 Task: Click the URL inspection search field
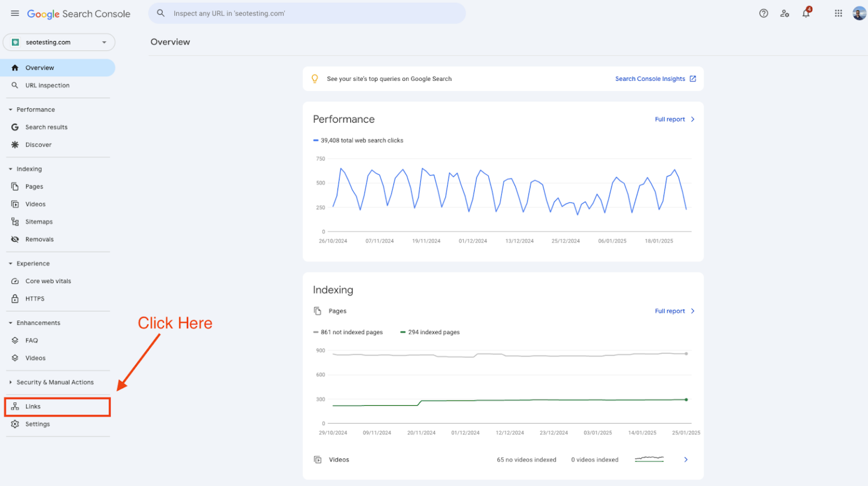(307, 13)
